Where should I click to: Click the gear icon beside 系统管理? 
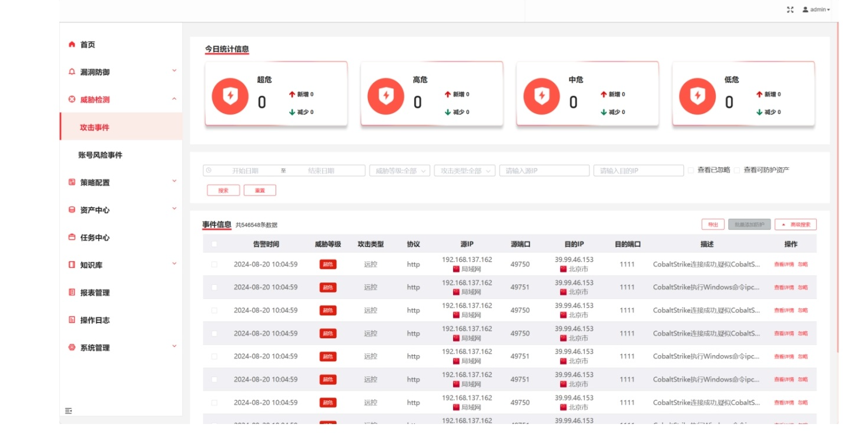point(72,348)
